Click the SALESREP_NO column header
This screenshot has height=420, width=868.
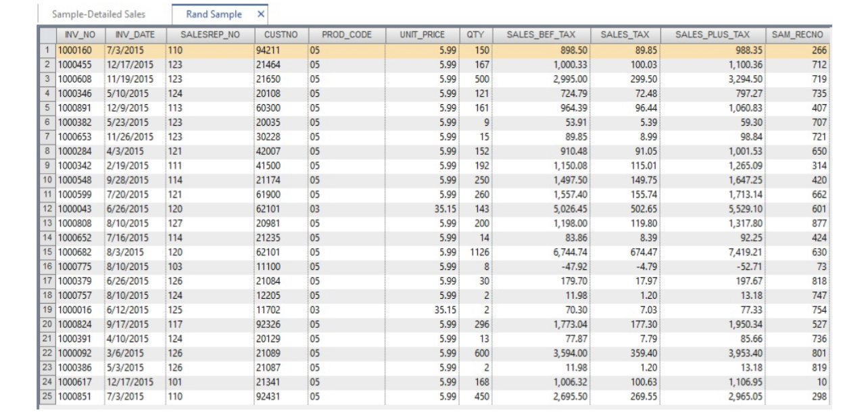click(x=208, y=34)
